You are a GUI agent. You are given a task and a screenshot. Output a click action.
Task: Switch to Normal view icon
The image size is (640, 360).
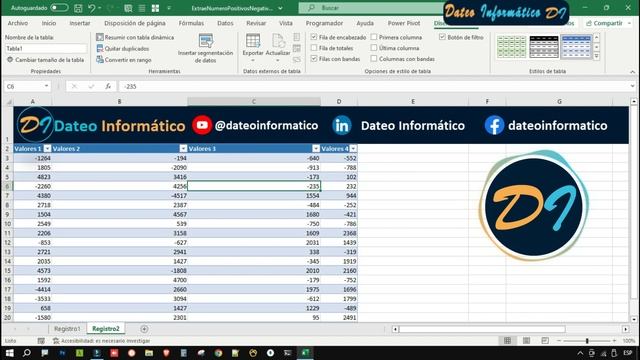(x=507, y=340)
